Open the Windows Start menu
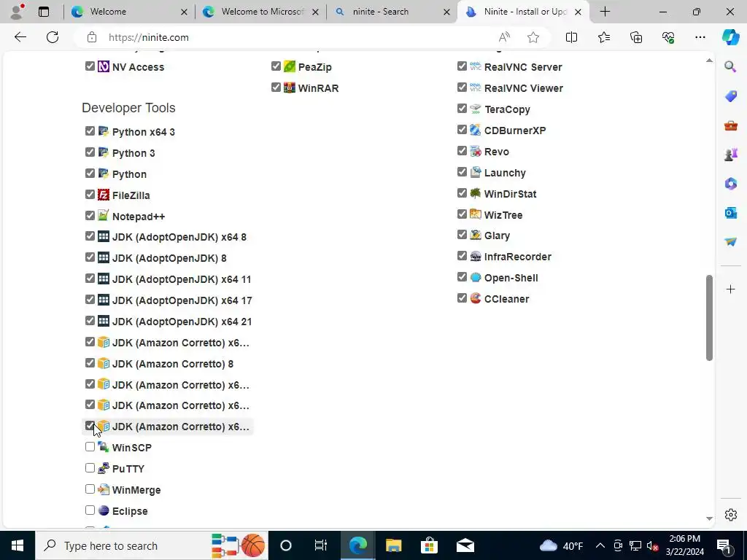Screen dimensions: 747x560 tap(18, 545)
